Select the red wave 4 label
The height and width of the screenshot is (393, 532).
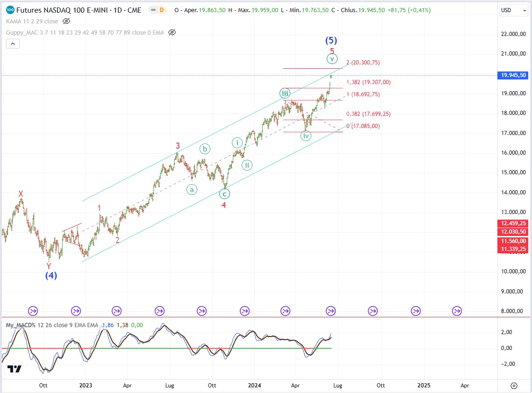pos(224,205)
